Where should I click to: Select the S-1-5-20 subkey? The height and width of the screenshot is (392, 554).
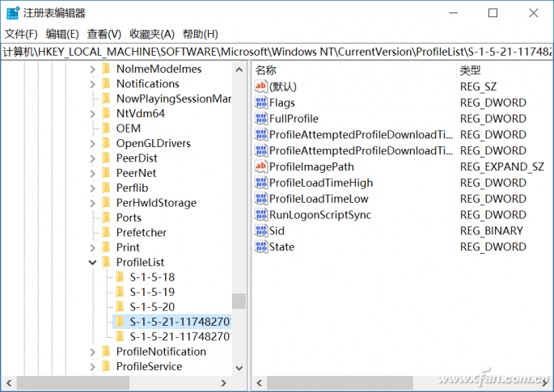pos(152,307)
